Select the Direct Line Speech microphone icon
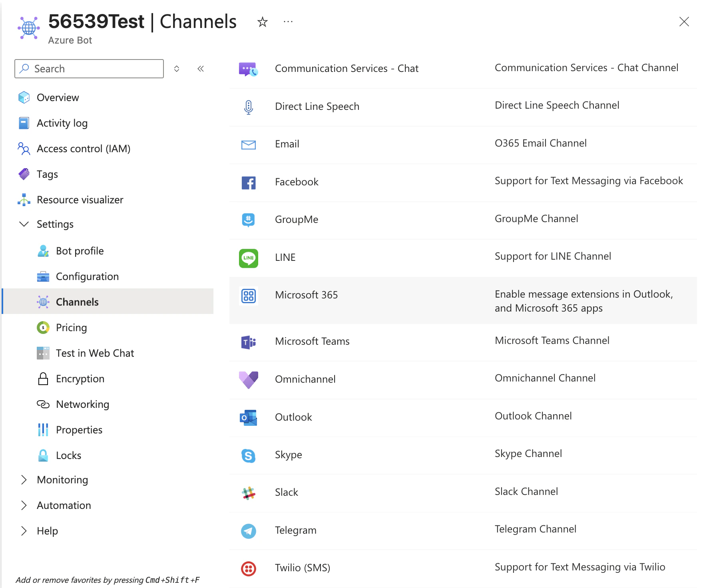Screen dimensions: 713x588 click(x=248, y=107)
